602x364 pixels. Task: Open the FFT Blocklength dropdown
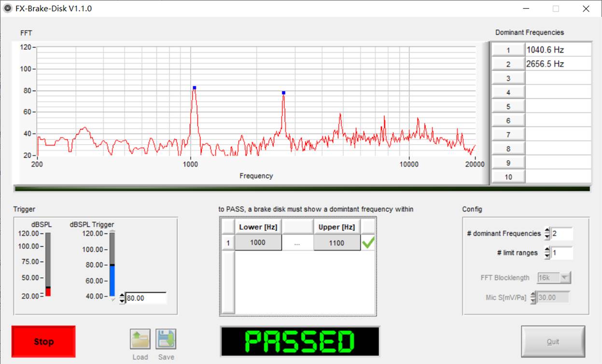click(x=554, y=278)
